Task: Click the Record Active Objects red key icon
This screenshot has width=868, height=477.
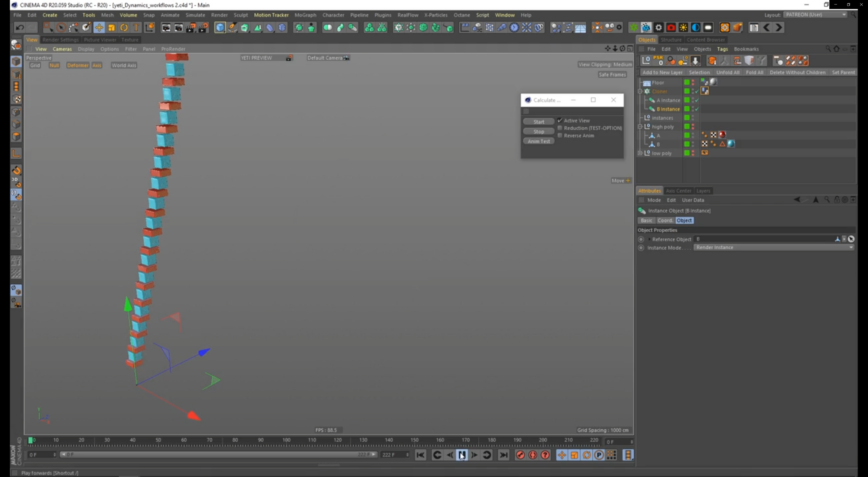Action: 520,455
